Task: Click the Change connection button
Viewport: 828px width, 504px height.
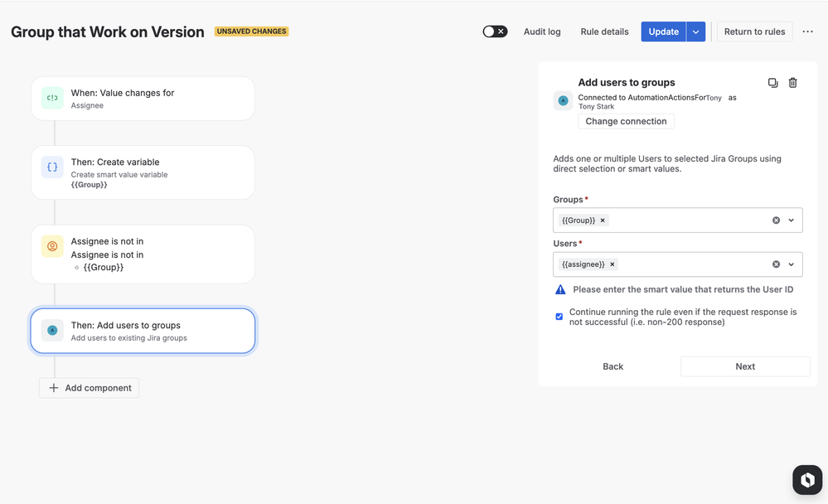Action: 626,121
